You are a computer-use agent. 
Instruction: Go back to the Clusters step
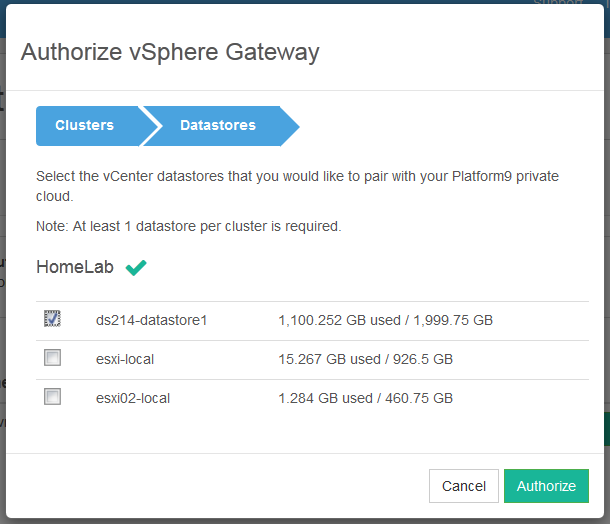[x=85, y=126]
